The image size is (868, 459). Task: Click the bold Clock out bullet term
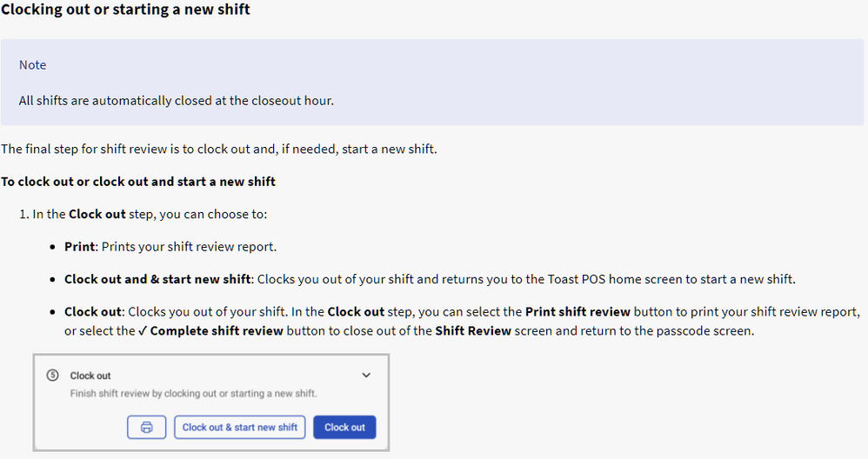click(x=93, y=311)
